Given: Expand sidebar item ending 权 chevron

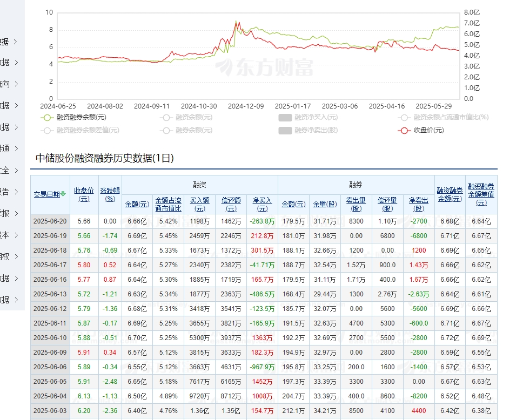Looking at the screenshot, I should pyautogui.click(x=15, y=256).
